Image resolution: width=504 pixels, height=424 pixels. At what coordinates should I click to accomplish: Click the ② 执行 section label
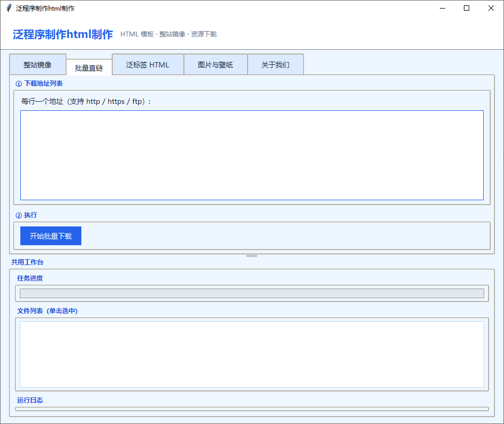[26, 215]
